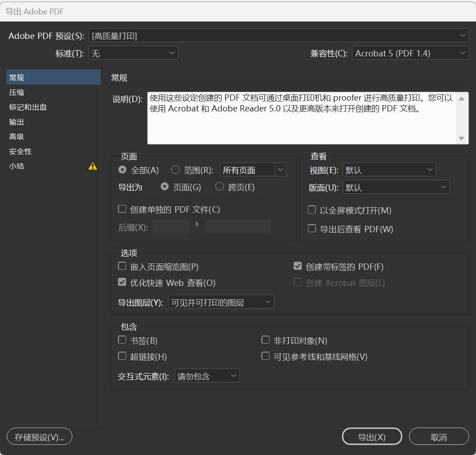Click the scroll-down arrow in description box
Viewport: 476px width, 455px height.
pyautogui.click(x=462, y=138)
